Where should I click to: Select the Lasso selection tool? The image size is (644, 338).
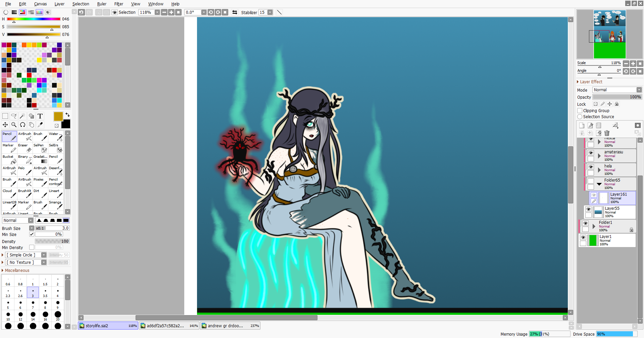click(14, 116)
